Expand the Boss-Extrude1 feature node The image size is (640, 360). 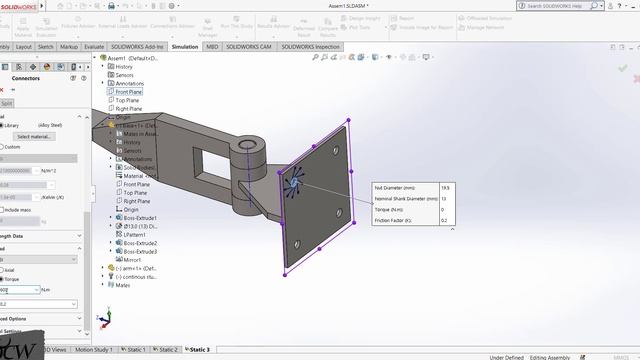pyautogui.click(x=111, y=218)
